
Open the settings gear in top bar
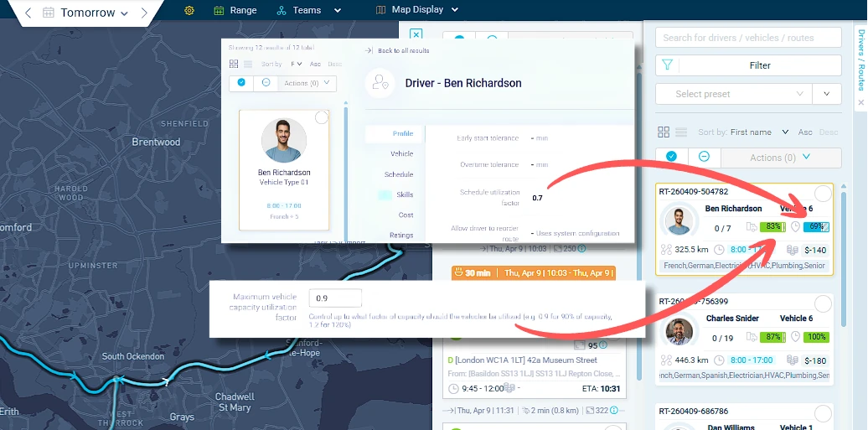click(189, 10)
